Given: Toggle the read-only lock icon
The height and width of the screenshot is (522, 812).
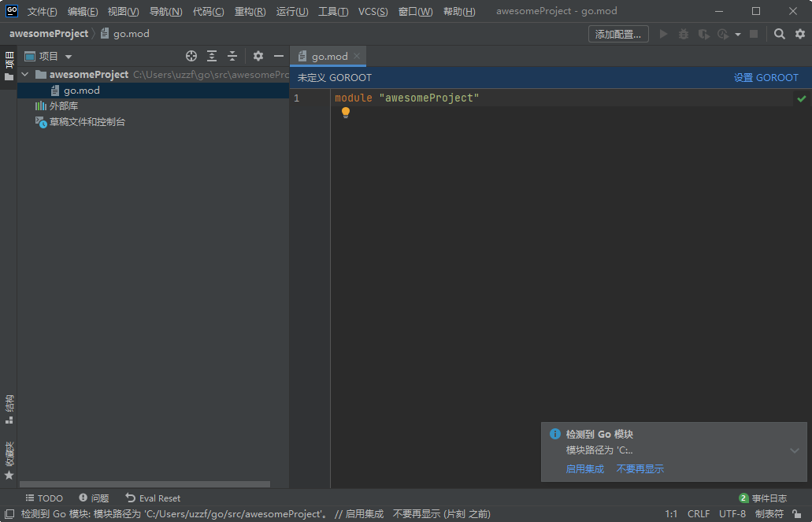Looking at the screenshot, I should coord(797,514).
